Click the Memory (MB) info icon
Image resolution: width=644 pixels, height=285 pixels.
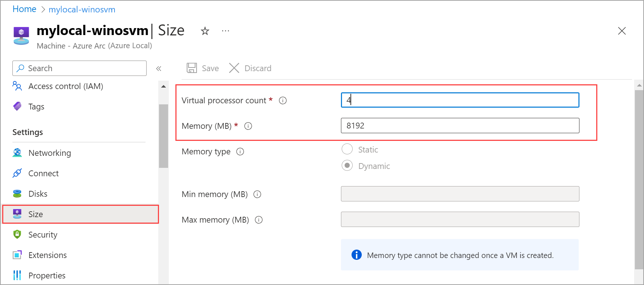248,126
